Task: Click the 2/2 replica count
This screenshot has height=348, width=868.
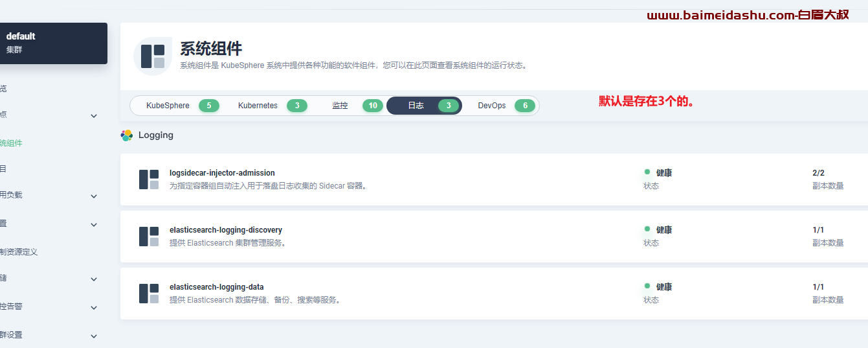Action: click(x=818, y=173)
